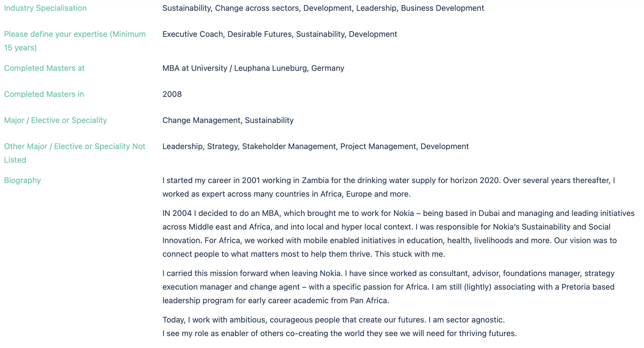Select the Major / Elective or Speciality label
The image size is (644, 348).
[x=55, y=120]
